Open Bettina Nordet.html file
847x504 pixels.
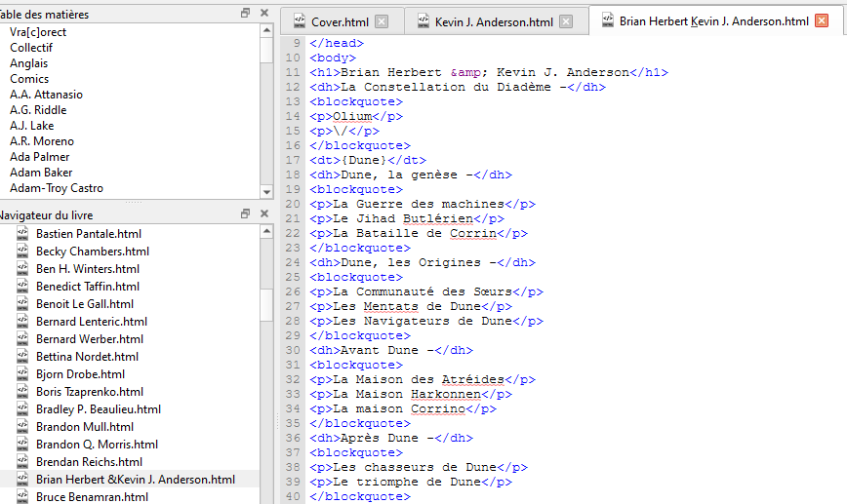coord(87,357)
